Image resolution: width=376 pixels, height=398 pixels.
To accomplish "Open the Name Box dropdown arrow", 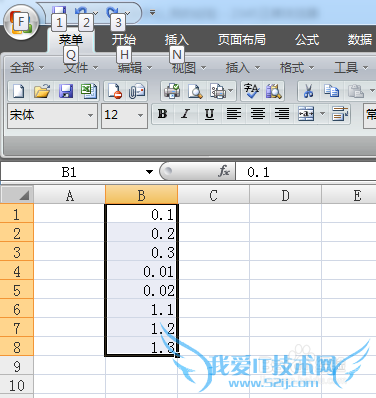I will click(x=149, y=172).
